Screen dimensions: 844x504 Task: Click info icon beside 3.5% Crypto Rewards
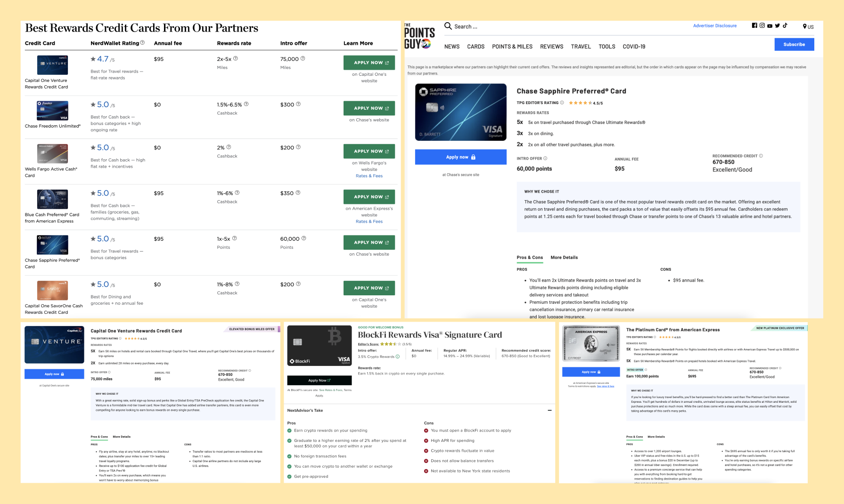click(398, 357)
